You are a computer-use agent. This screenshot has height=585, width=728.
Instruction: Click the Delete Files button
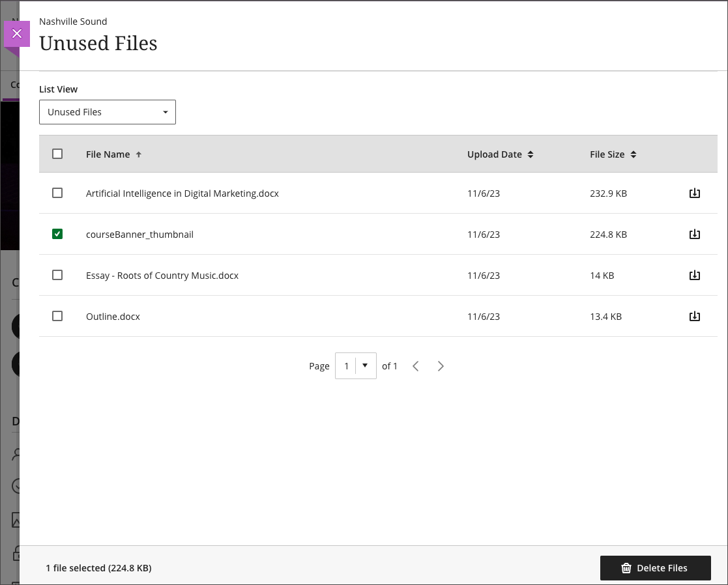point(655,567)
